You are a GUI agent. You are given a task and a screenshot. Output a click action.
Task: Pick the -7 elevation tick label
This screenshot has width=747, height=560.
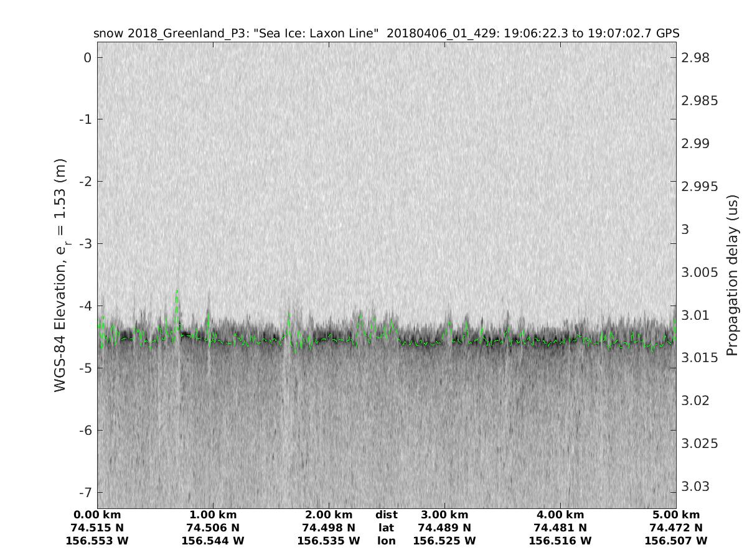tap(85, 492)
